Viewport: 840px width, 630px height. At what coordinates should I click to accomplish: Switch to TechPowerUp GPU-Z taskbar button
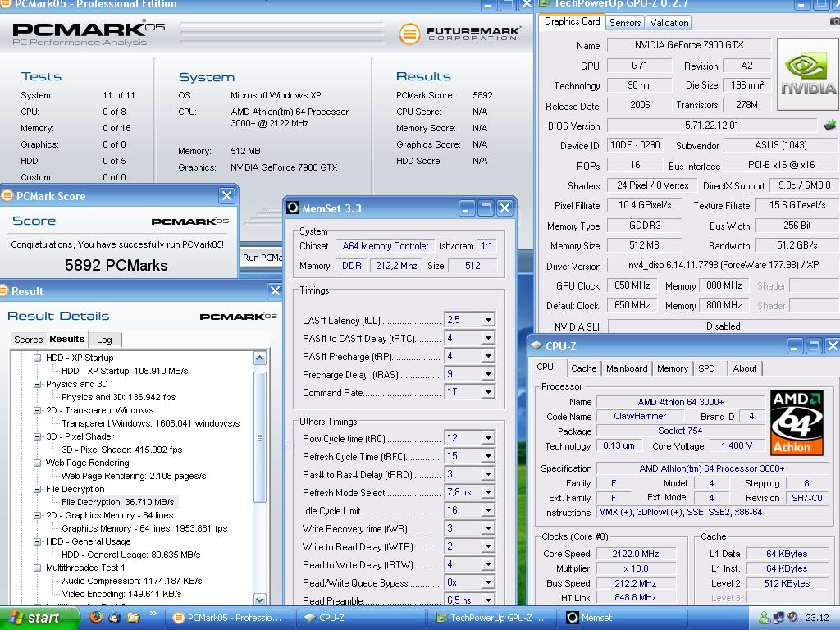(492, 618)
